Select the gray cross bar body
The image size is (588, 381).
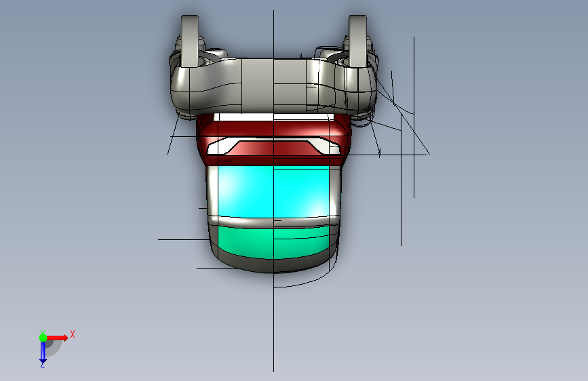[274, 86]
